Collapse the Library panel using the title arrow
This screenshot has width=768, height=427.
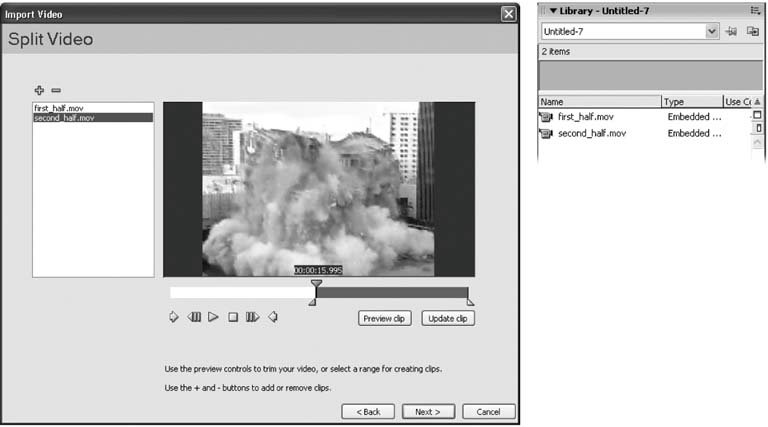pos(553,10)
